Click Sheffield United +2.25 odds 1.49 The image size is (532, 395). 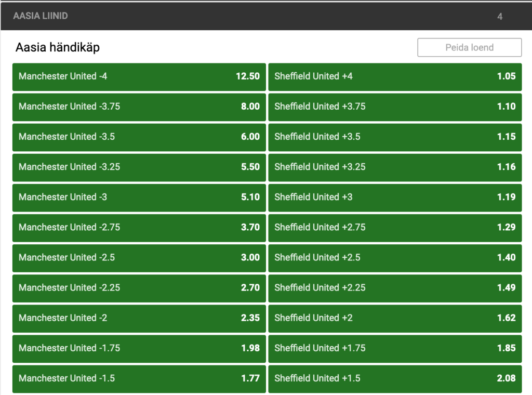point(395,287)
